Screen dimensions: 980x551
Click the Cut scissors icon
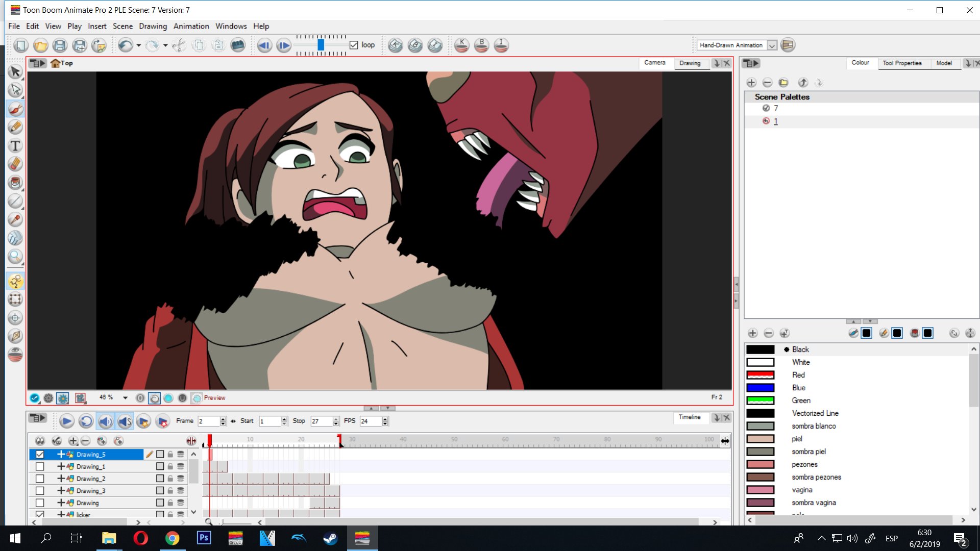(x=179, y=45)
